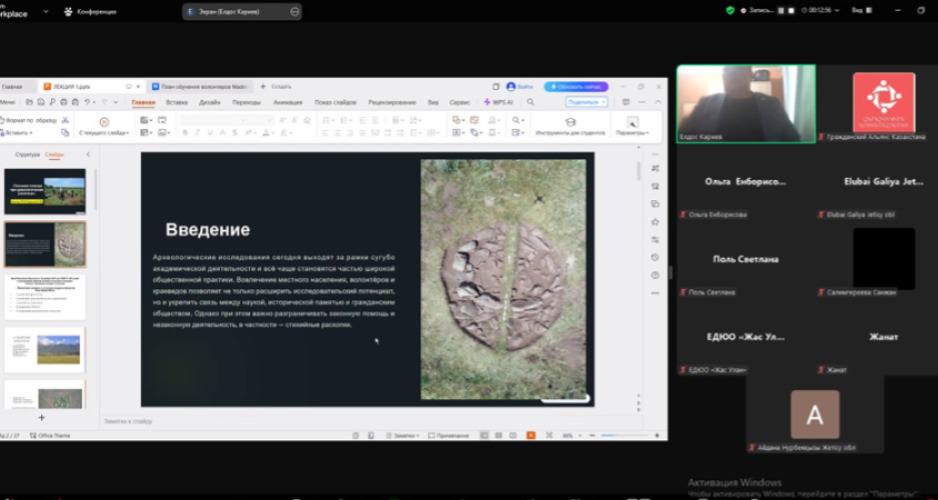Click the green security shield icon
The height and width of the screenshot is (500, 938).
[730, 10]
